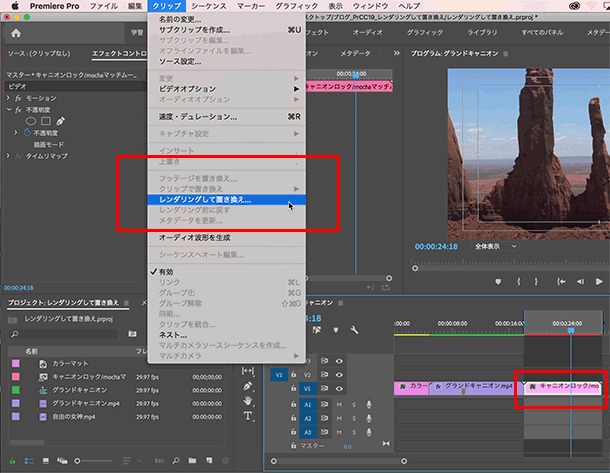The height and width of the screenshot is (473, 610).
Task: Expand the モーション effect properties
Action: coord(8,98)
